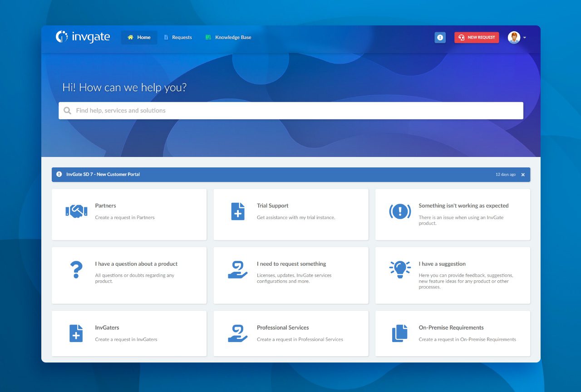Click the InvGate logo
The width and height of the screenshot is (581, 392).
(x=83, y=37)
